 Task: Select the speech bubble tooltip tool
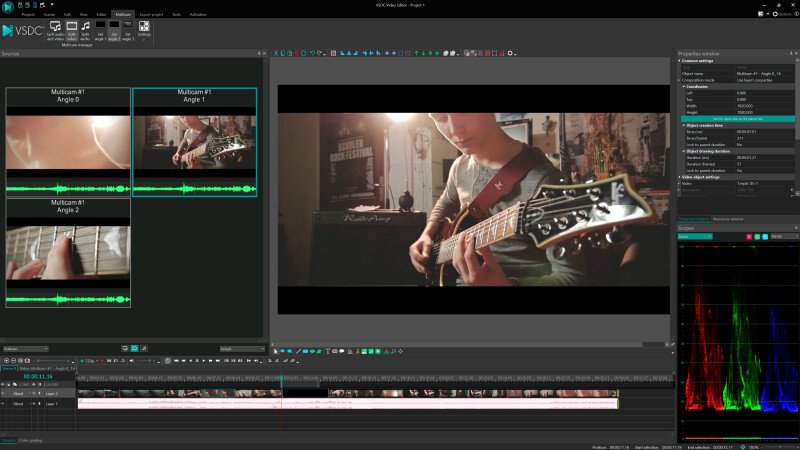(x=341, y=351)
